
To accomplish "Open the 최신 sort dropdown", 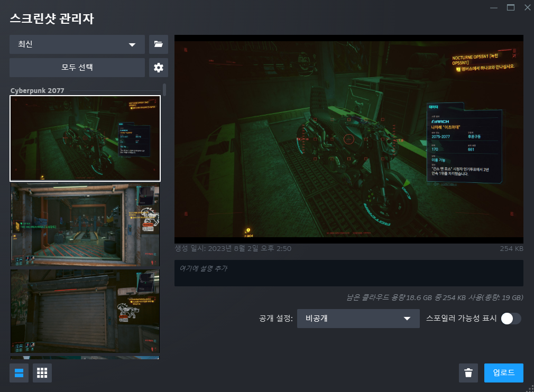I will (77, 44).
